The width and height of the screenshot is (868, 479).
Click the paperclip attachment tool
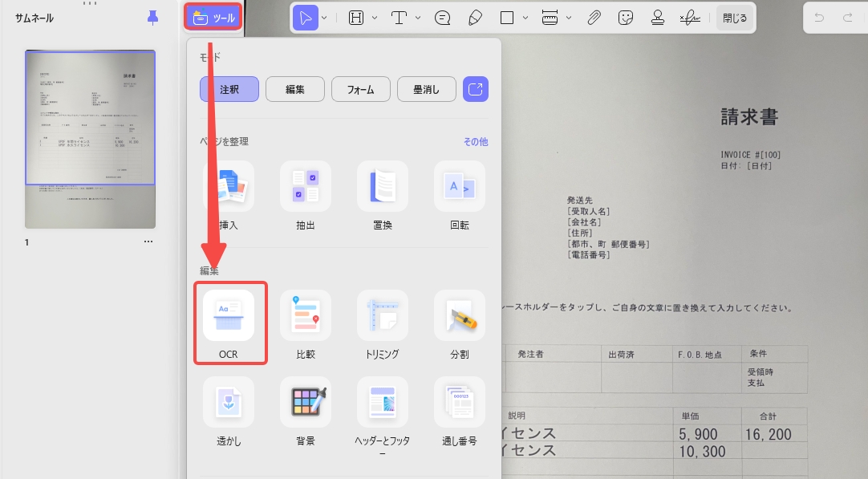[x=594, y=18]
